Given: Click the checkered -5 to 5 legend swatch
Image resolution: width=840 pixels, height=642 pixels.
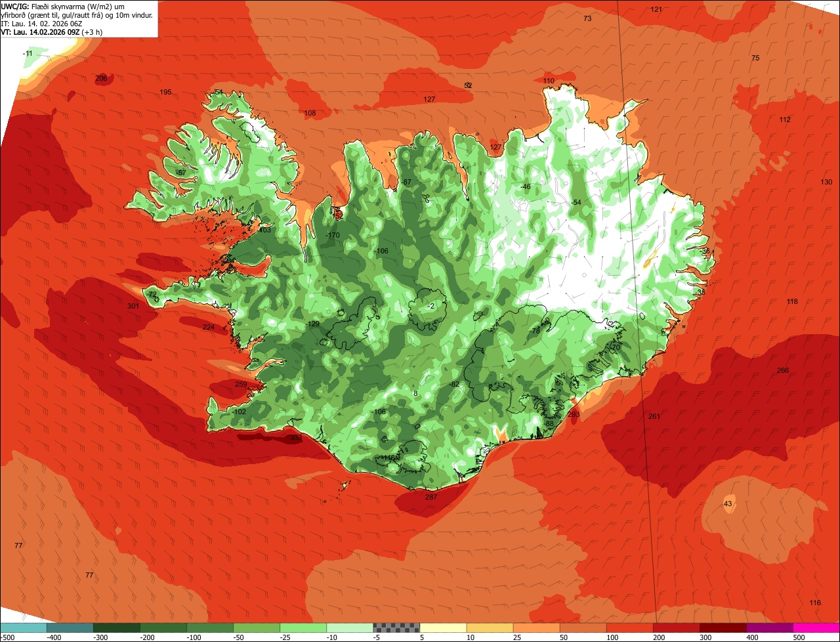Looking at the screenshot, I should (396, 628).
